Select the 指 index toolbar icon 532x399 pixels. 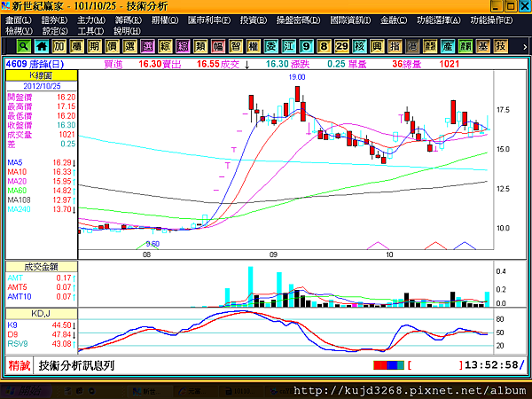click(x=395, y=46)
